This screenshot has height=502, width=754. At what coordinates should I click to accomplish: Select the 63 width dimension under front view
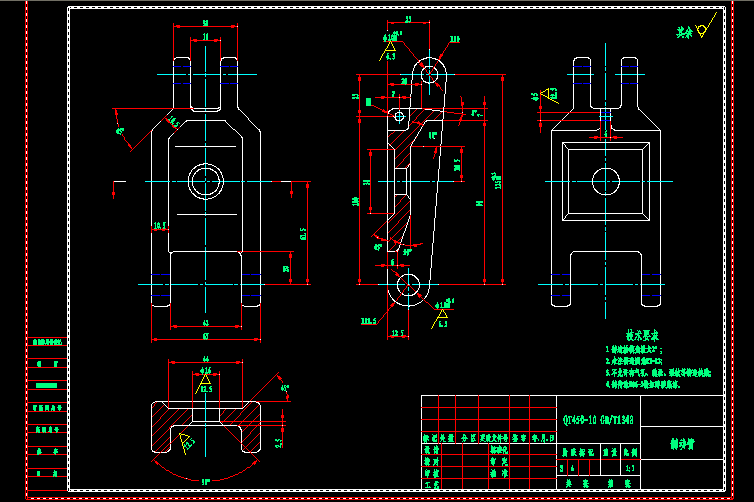pyautogui.click(x=205, y=323)
